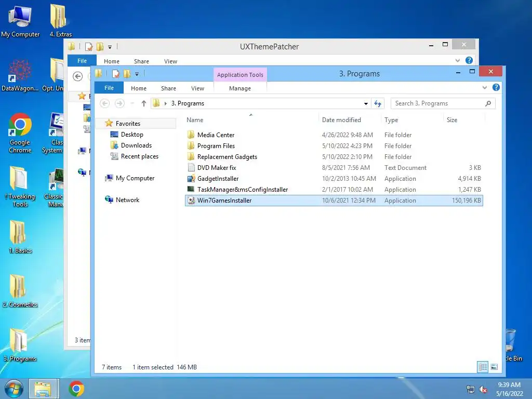Select the Win7GamesInstaller application
The width and height of the screenshot is (532, 399).
point(334,201)
